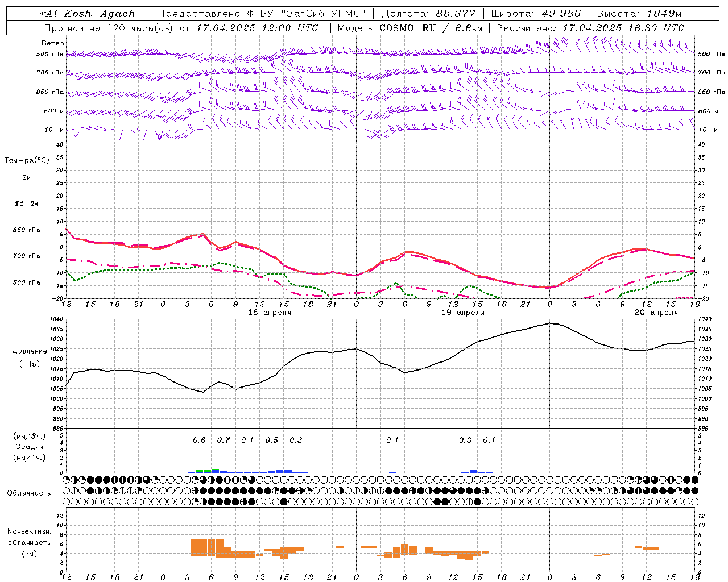Click the 18 апреля date label
Screen dimensions: 728x582
(269, 313)
